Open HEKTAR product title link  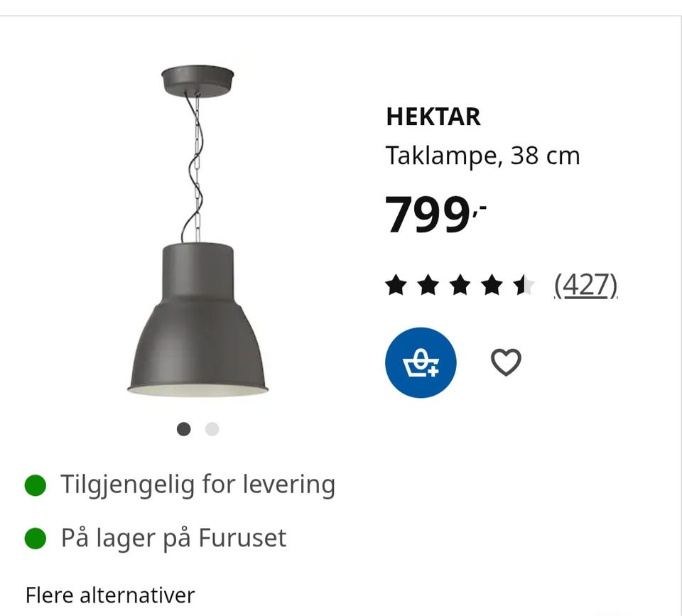tap(433, 117)
